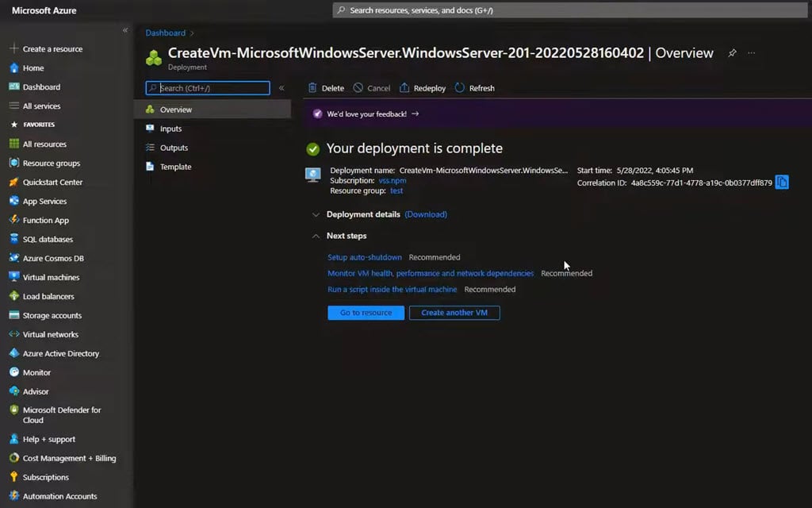
Task: Click the Cancel toolbar button
Action: (x=372, y=88)
